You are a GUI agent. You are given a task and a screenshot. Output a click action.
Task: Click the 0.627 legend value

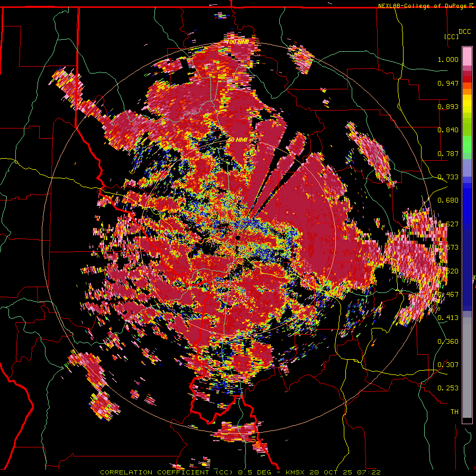tap(448, 224)
